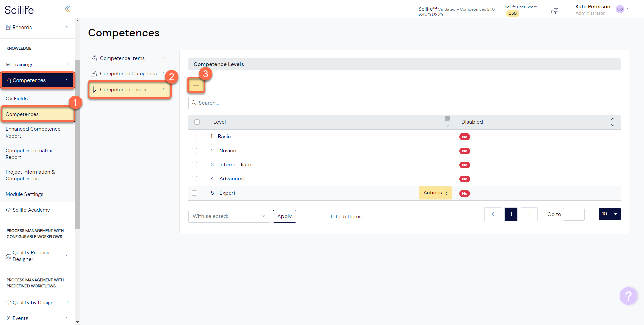Go to previous page arrow

493,214
